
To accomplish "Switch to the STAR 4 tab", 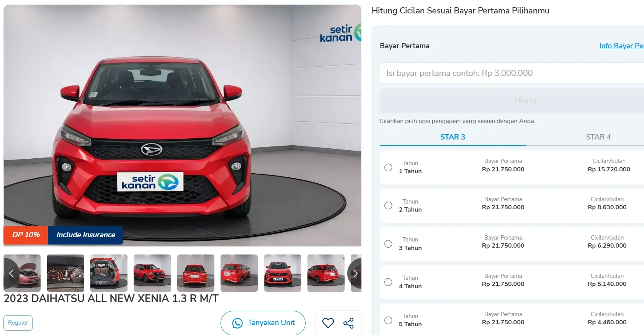I will (x=598, y=137).
